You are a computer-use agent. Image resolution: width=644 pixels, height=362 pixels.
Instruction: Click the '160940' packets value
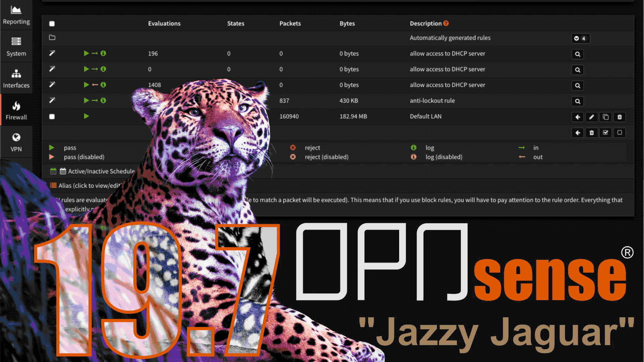point(289,116)
